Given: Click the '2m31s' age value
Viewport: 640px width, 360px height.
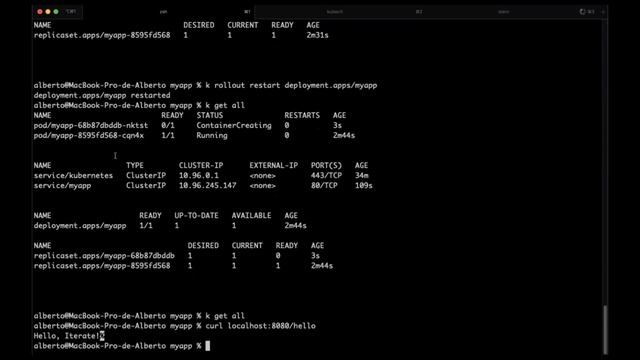Looking at the screenshot, I should [318, 35].
